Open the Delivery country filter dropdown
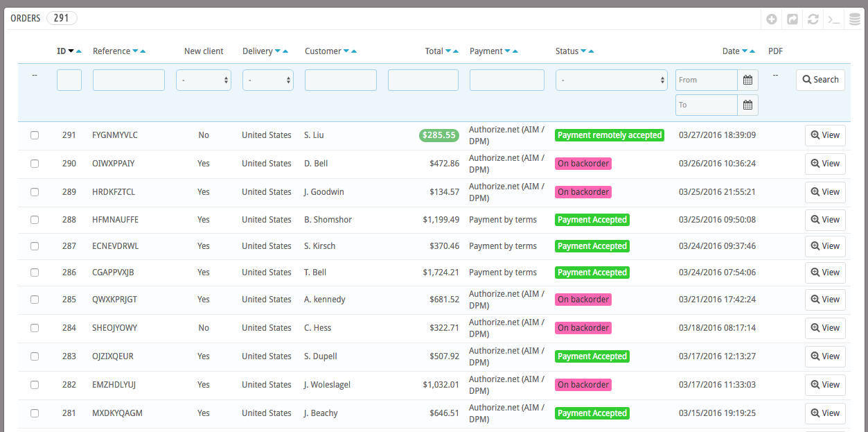This screenshot has height=432, width=868. point(268,80)
